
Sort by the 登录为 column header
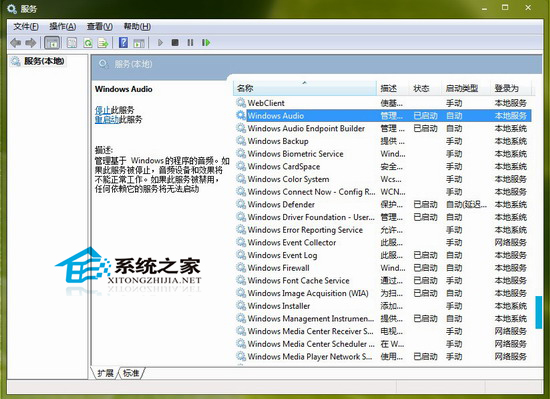tap(511, 88)
